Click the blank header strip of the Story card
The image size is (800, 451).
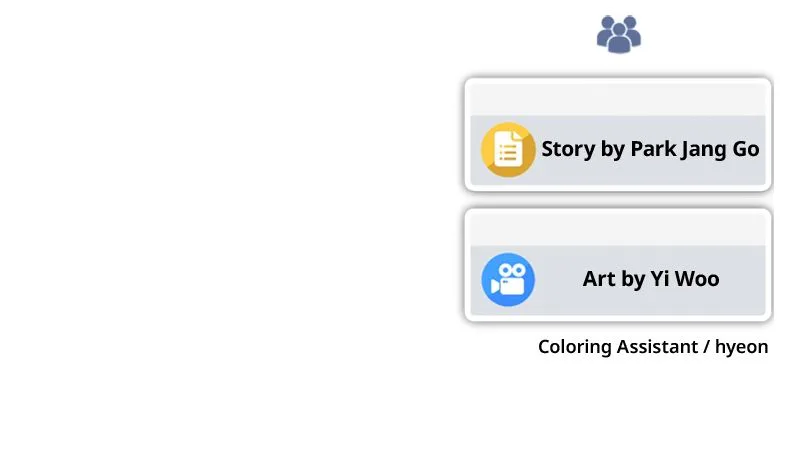coord(618,99)
